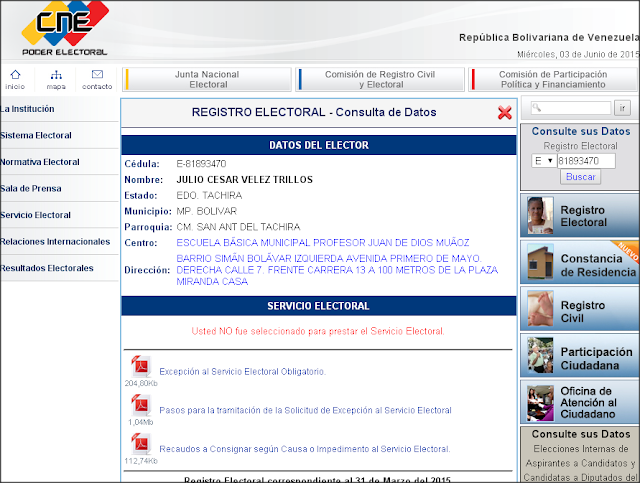
Task: Open the nationality E dropdown
Action: tap(544, 161)
